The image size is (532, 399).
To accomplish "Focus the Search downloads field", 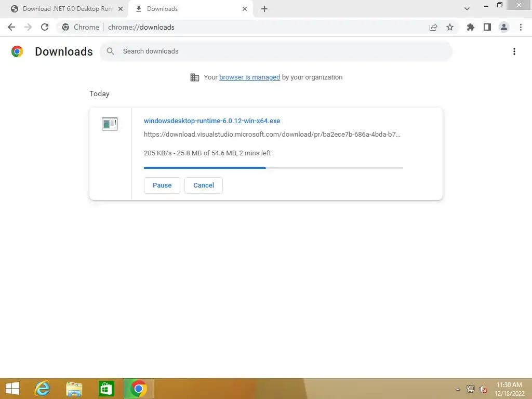I will point(276,51).
